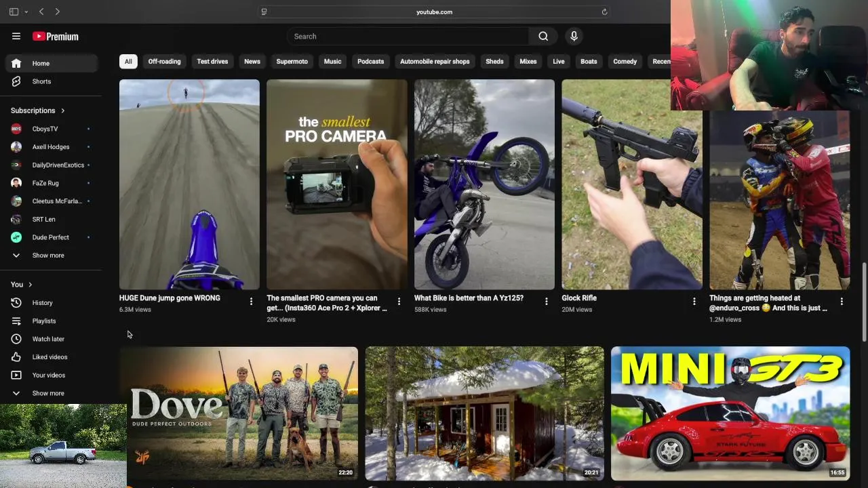
Task: Select the Test drives filter chip
Action: coord(212,62)
